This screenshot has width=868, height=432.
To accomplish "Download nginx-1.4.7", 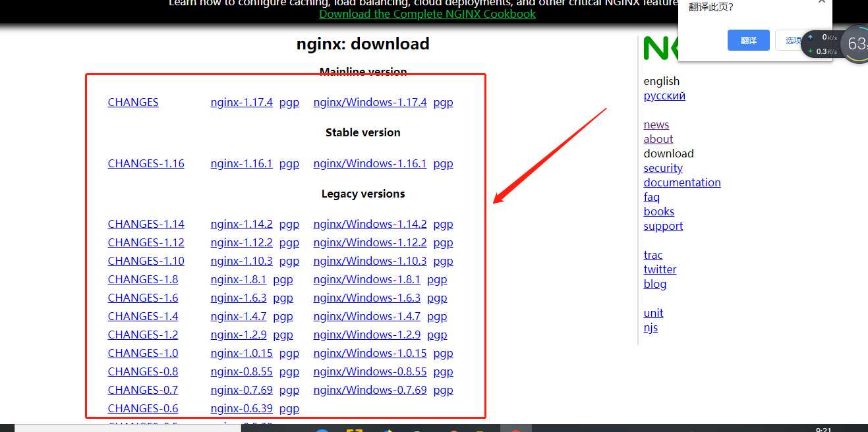I will 239,316.
